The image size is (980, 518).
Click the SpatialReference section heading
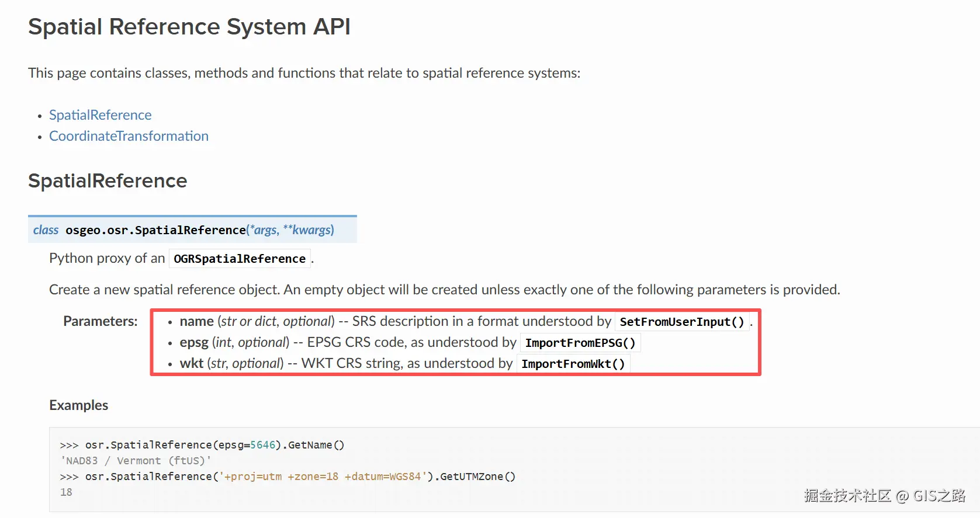[x=108, y=181]
